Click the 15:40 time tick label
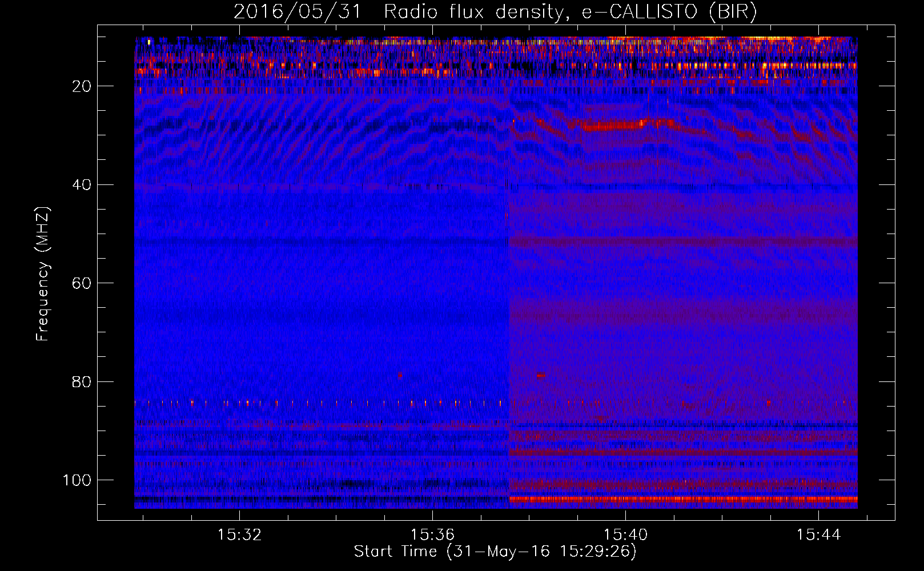The height and width of the screenshot is (571, 924). click(626, 535)
